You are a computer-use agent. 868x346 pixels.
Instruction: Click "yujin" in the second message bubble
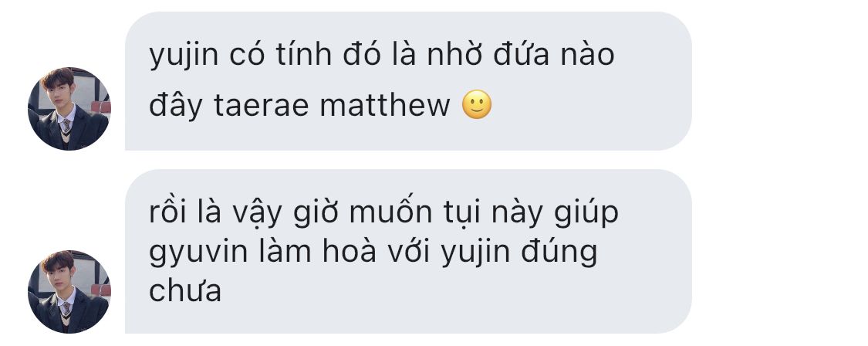click(475, 254)
